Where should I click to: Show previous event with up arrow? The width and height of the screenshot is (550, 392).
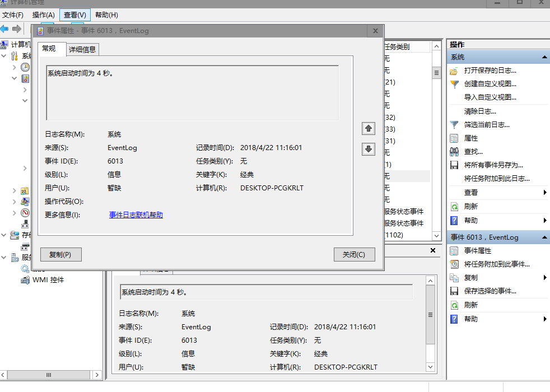point(369,128)
